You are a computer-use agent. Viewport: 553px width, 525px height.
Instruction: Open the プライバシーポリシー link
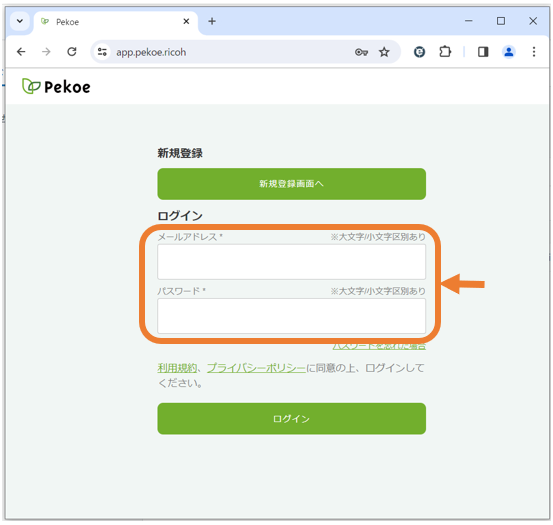(256, 368)
